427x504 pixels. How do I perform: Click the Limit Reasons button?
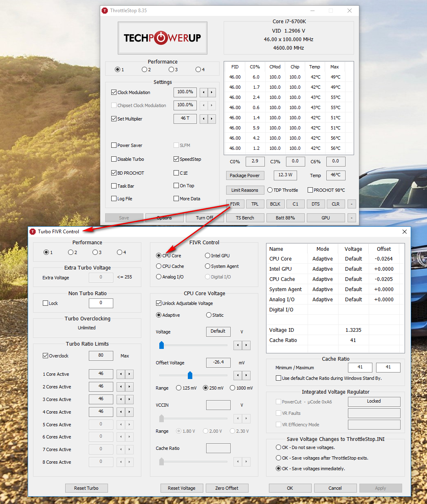pos(244,190)
